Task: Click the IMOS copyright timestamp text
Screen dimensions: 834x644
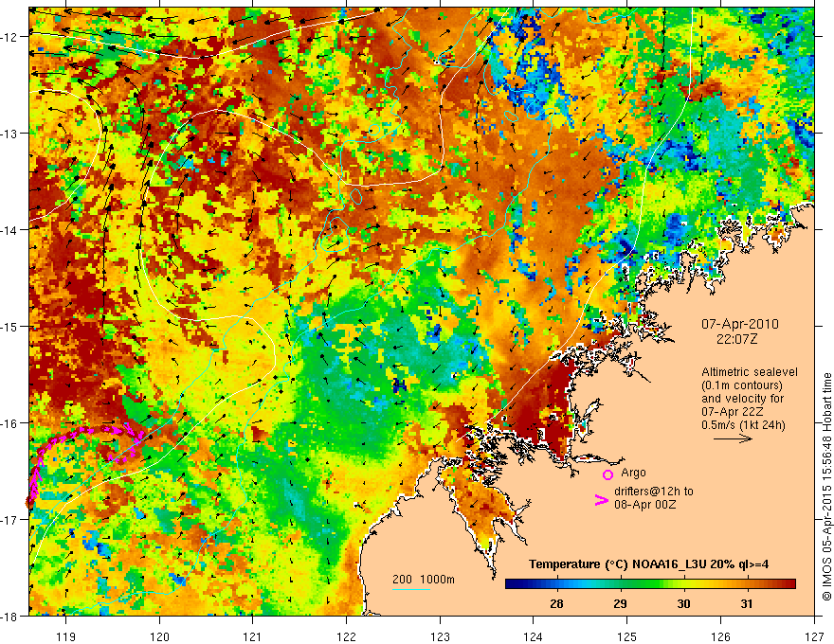Action: tap(826, 485)
